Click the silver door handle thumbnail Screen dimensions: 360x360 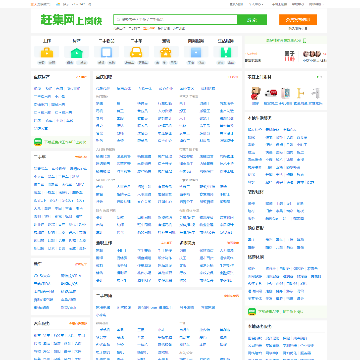[x=315, y=94]
